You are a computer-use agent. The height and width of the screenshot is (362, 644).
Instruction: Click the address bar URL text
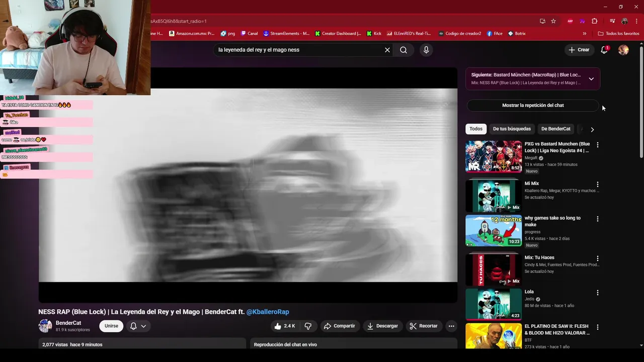pos(179,21)
